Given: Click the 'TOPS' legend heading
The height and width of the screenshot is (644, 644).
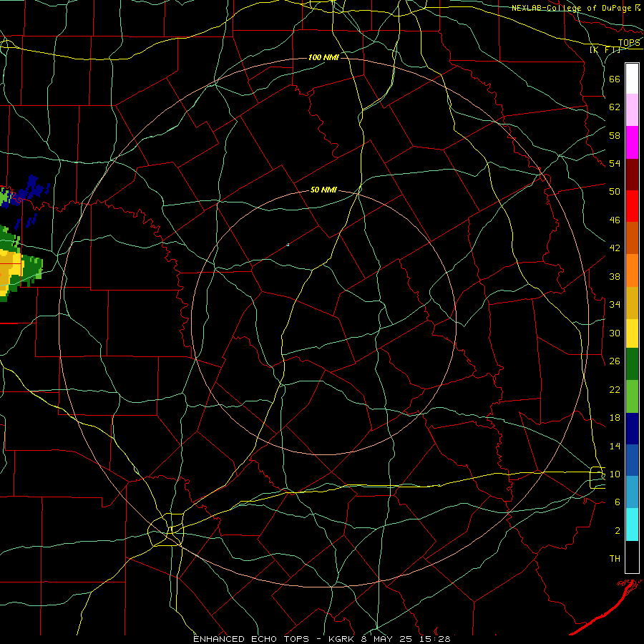Looking at the screenshot, I should pyautogui.click(x=629, y=43).
